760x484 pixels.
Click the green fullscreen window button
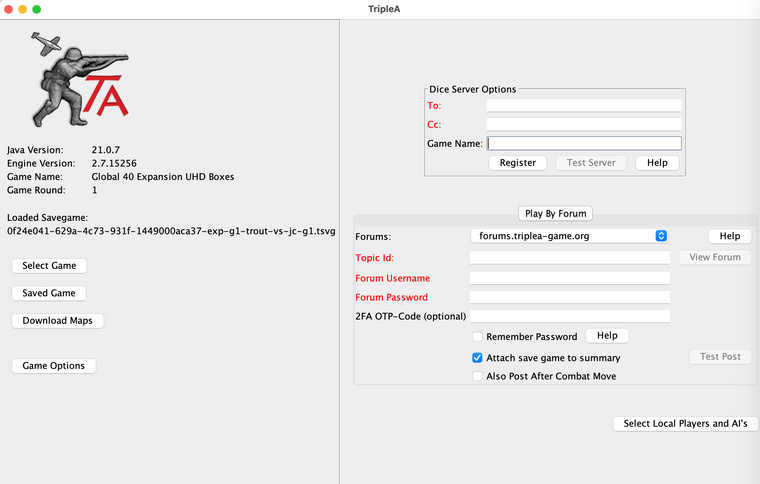pos(36,9)
